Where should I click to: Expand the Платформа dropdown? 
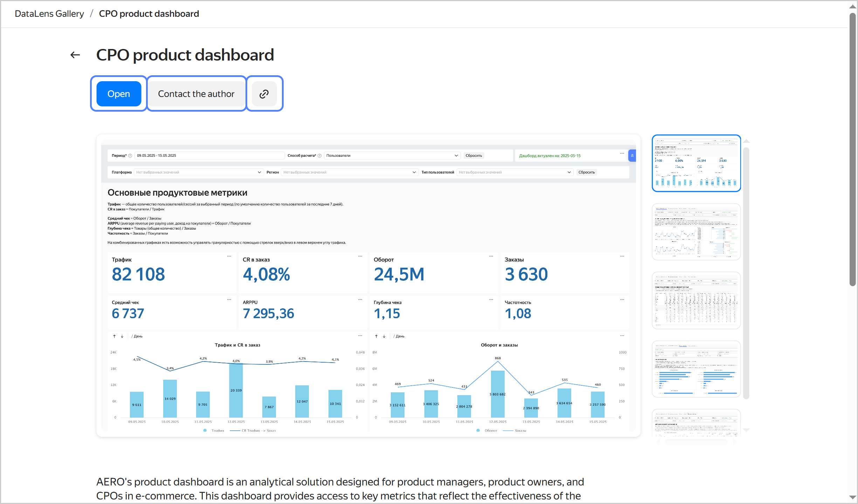click(x=198, y=172)
